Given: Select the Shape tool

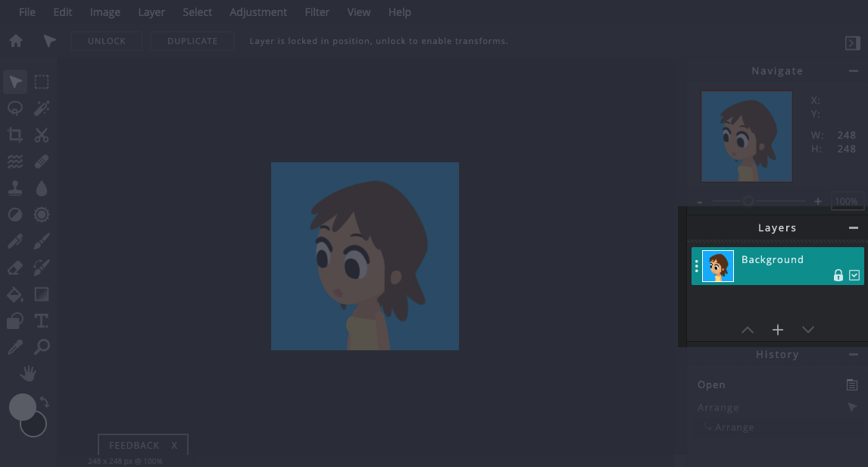Looking at the screenshot, I should (x=15, y=321).
